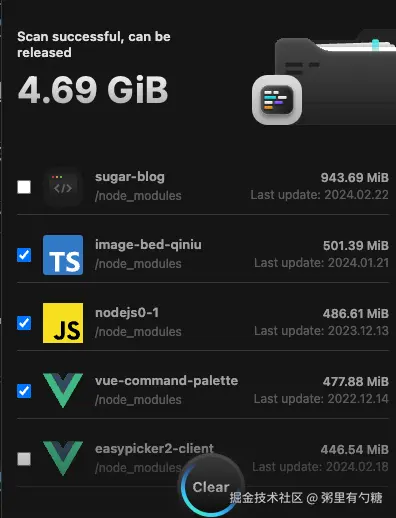Click the sugar-blog code icon
This screenshot has width=396, height=518.
coord(63,187)
